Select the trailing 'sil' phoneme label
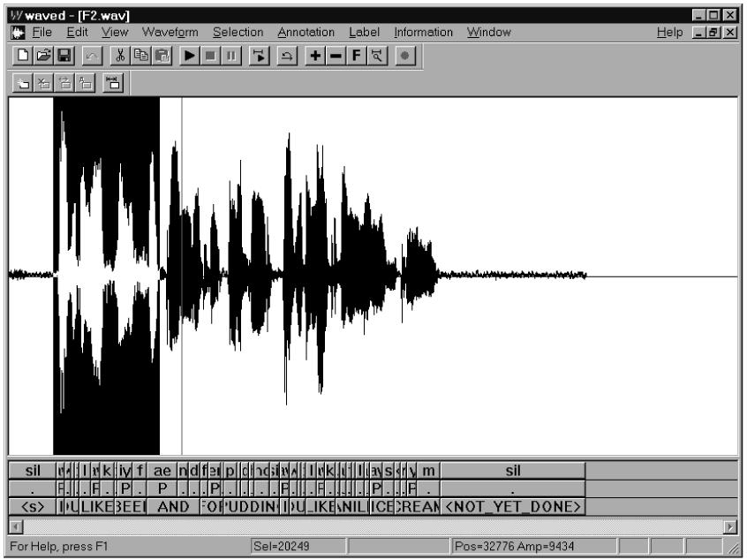The height and width of the screenshot is (560, 747). (x=513, y=471)
